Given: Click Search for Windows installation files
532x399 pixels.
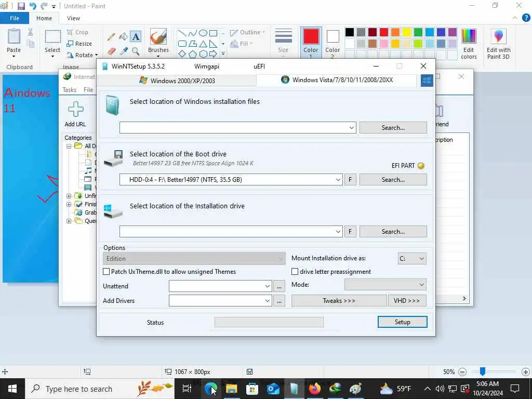Looking at the screenshot, I should pos(393,128).
